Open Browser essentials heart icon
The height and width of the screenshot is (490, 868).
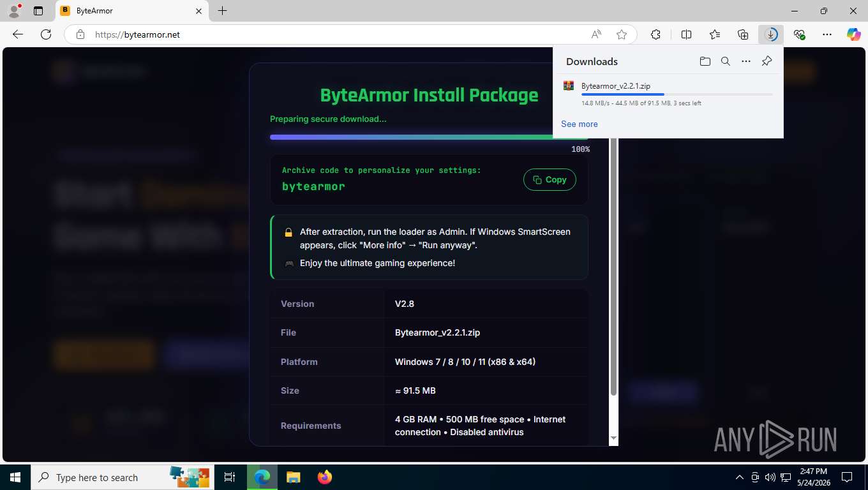(799, 34)
